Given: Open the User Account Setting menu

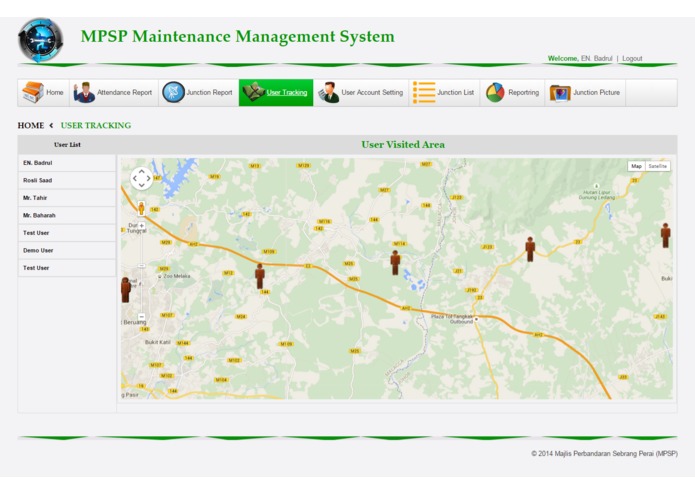Looking at the screenshot, I should point(361,93).
